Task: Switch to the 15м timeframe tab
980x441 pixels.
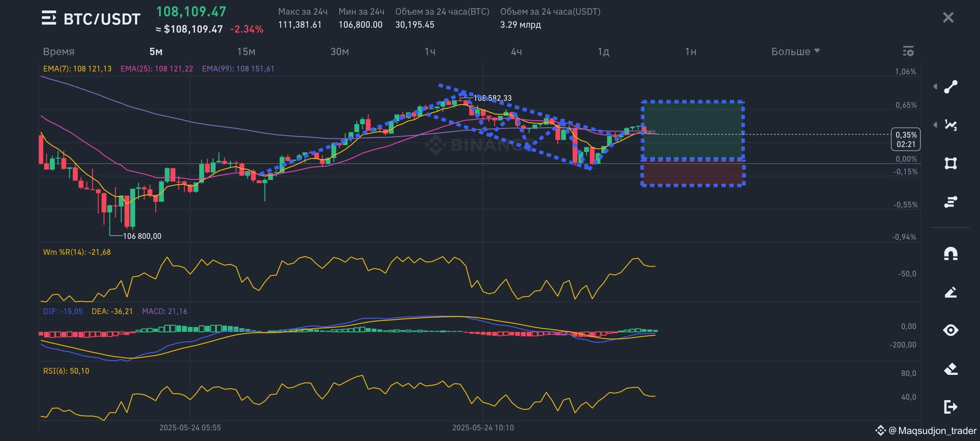Action: 246,51
